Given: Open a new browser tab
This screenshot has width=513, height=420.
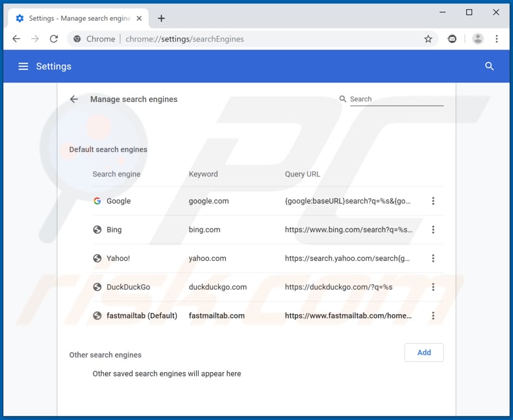Looking at the screenshot, I should 161,18.
